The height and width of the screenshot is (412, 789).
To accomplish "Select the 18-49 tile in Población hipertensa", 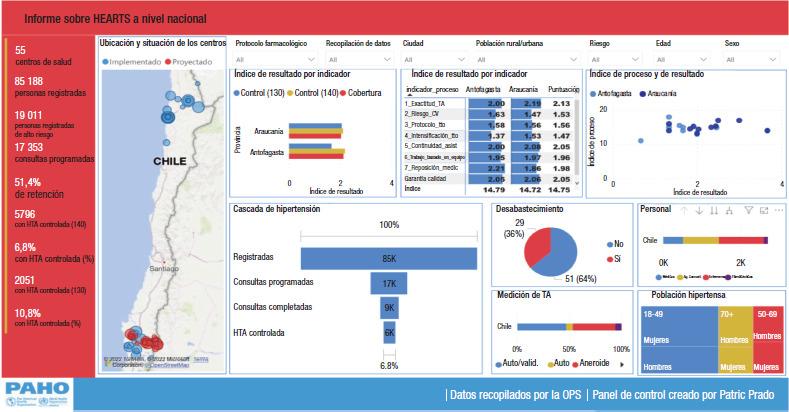I will click(675, 340).
